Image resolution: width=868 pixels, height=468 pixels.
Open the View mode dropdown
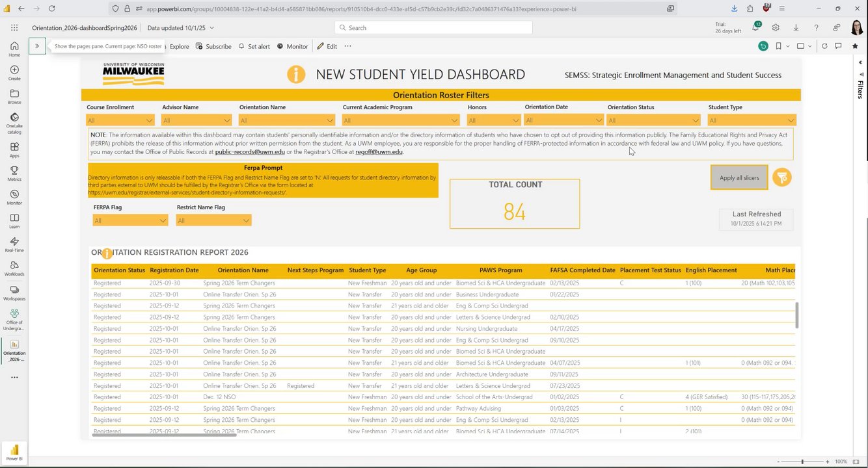[804, 46]
